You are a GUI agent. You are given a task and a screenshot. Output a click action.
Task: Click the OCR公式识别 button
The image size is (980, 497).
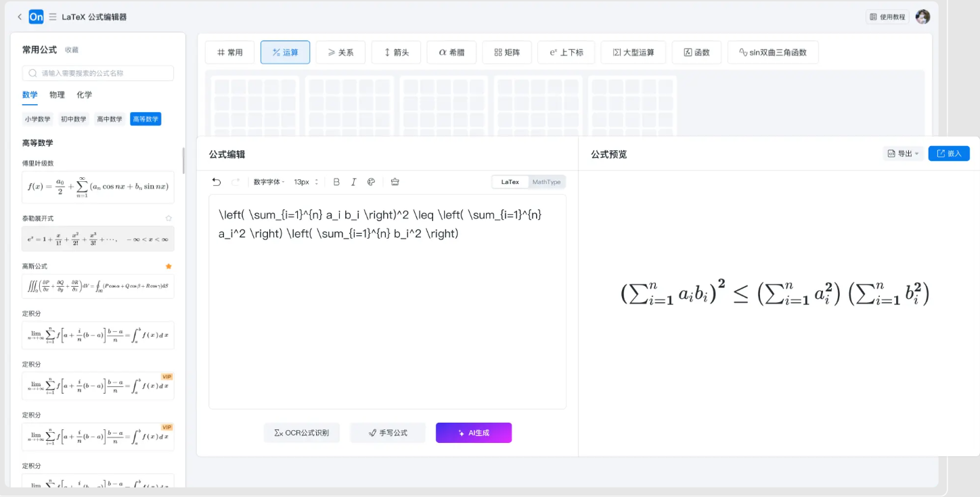(301, 433)
